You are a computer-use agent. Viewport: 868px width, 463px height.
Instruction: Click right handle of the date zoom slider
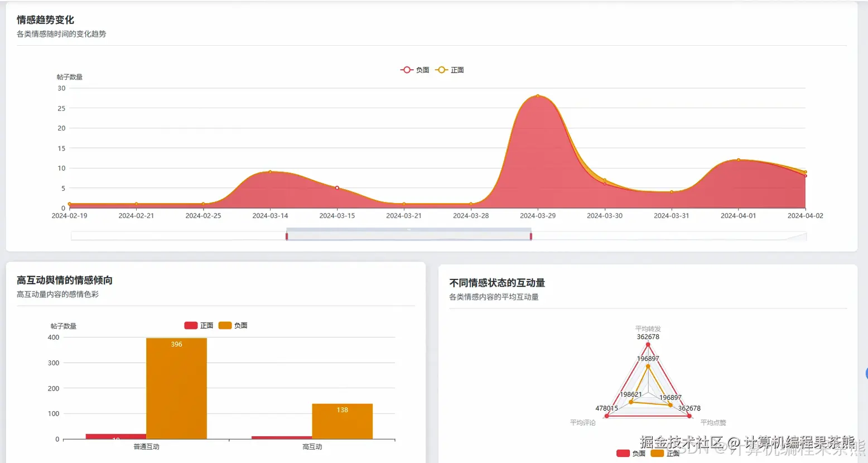pyautogui.click(x=531, y=236)
